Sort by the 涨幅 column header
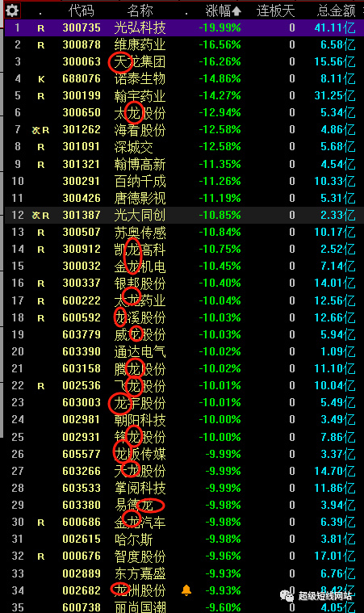Viewport: 364px width, 613px height. [224, 11]
